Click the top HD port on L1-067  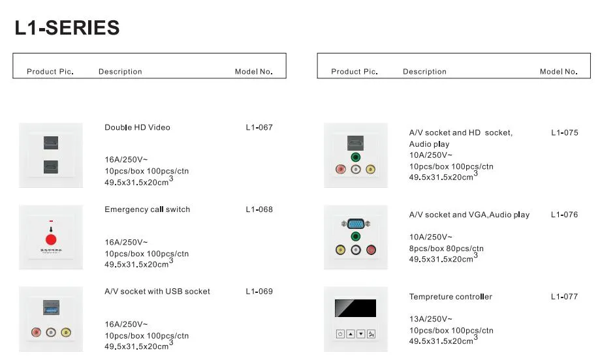[x=51, y=143]
